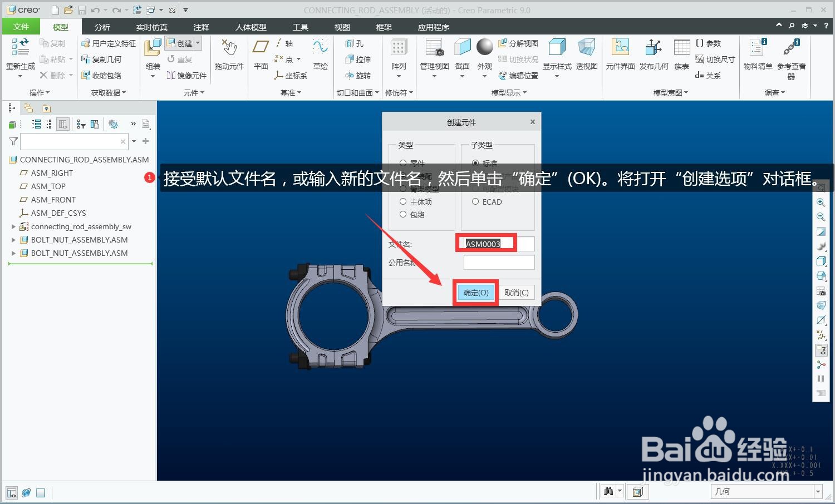Click the 公用名称 common name field
This screenshot has height=504, width=835.
pos(499,262)
